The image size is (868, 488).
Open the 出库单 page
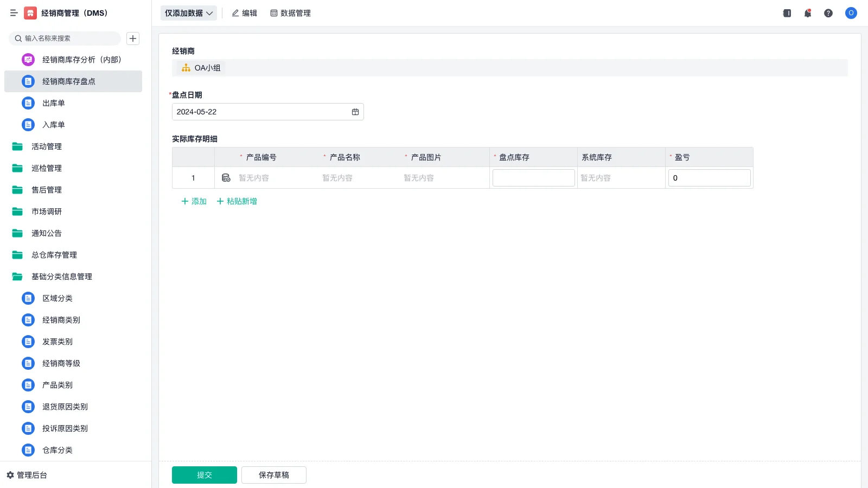[x=53, y=103]
